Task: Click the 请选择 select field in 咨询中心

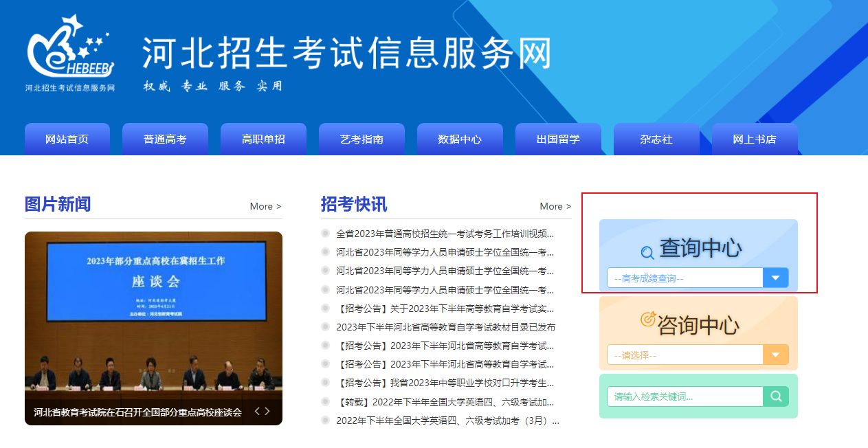Action: click(x=698, y=355)
